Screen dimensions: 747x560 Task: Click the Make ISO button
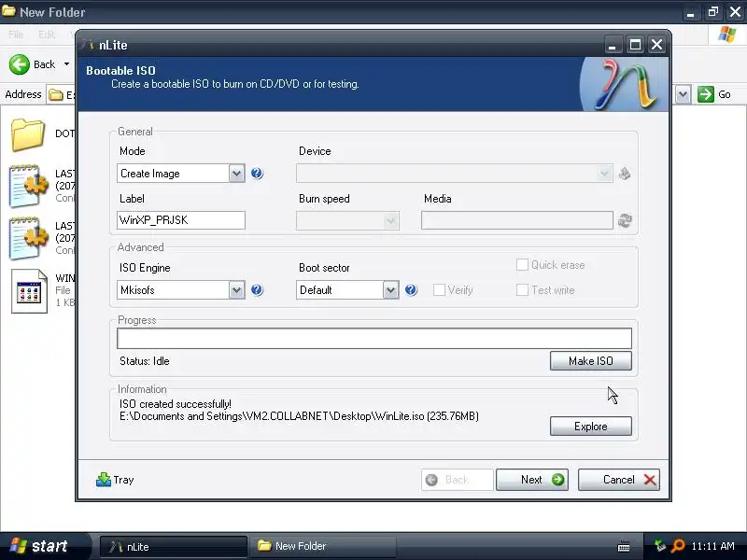(591, 361)
